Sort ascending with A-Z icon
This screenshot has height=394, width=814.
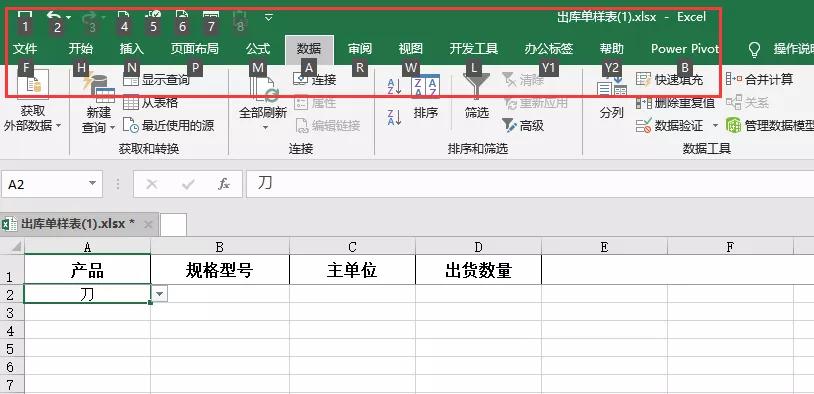point(395,86)
